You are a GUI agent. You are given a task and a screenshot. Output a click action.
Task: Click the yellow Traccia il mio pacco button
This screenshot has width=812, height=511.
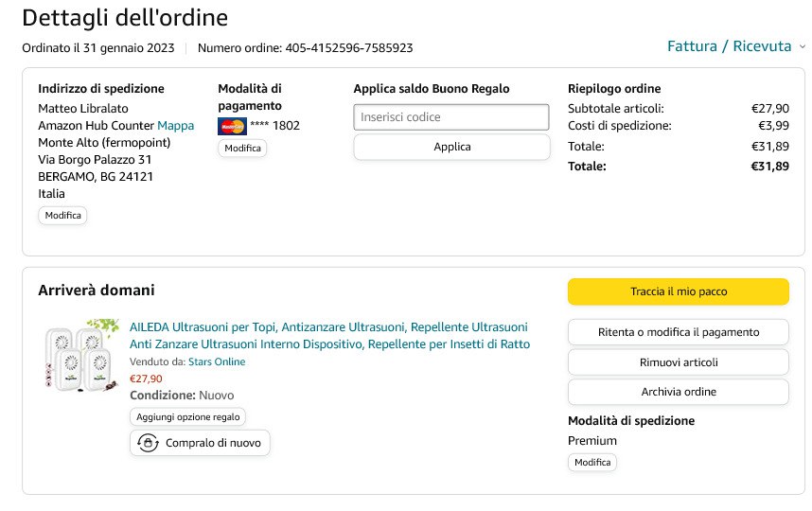(678, 291)
